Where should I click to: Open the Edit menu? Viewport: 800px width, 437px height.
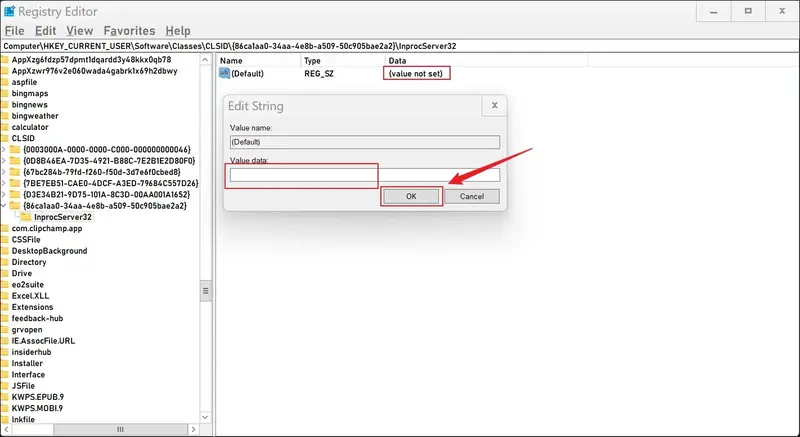45,31
